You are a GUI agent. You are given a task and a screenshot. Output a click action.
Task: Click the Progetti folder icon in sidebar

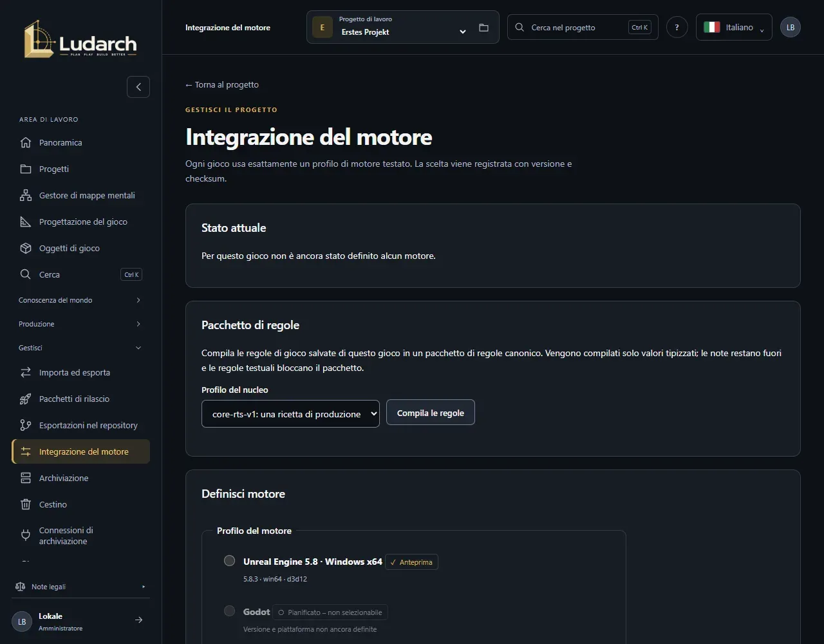point(26,169)
